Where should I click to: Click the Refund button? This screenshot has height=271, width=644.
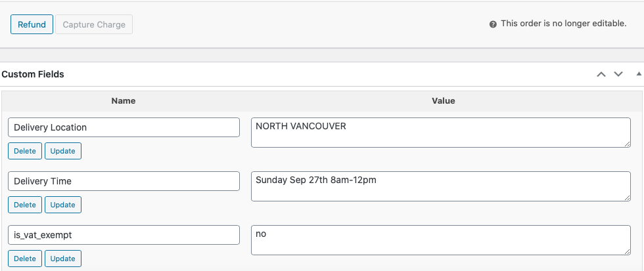[32, 25]
